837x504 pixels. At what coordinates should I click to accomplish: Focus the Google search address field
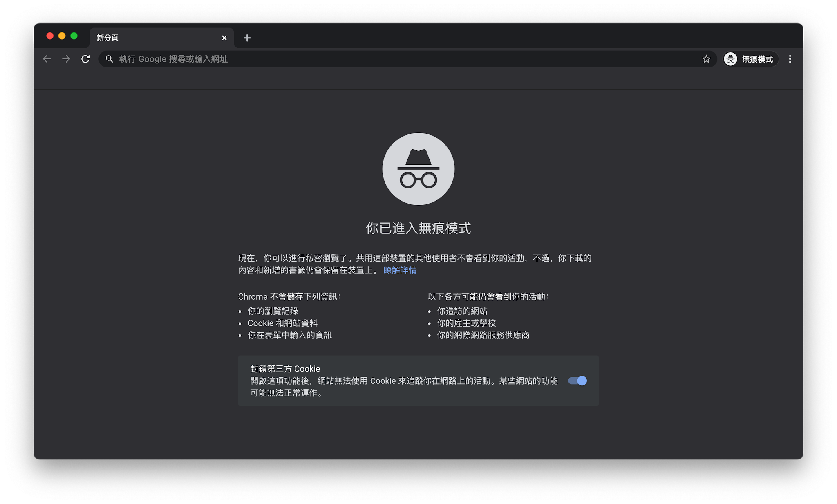[x=368, y=59]
